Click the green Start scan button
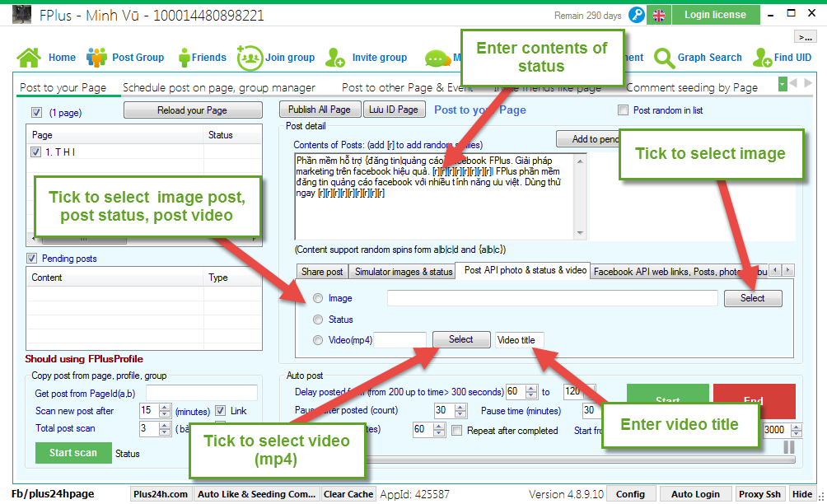The width and height of the screenshot is (827, 504). pyautogui.click(x=73, y=453)
